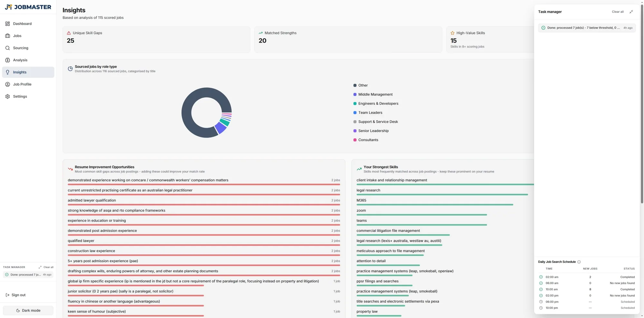The height and width of the screenshot is (318, 644).
Task: Click the Matched Strengths trend icon
Action: pyautogui.click(x=260, y=33)
